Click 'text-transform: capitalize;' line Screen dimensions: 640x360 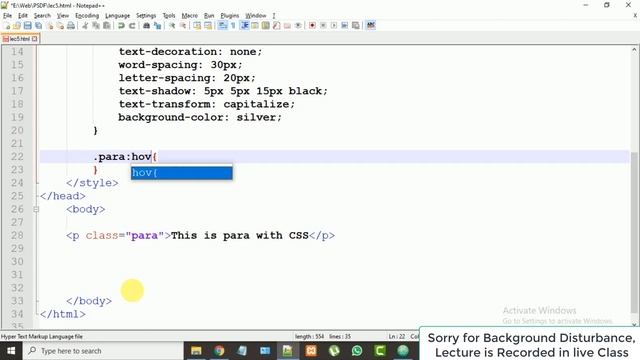[207, 104]
